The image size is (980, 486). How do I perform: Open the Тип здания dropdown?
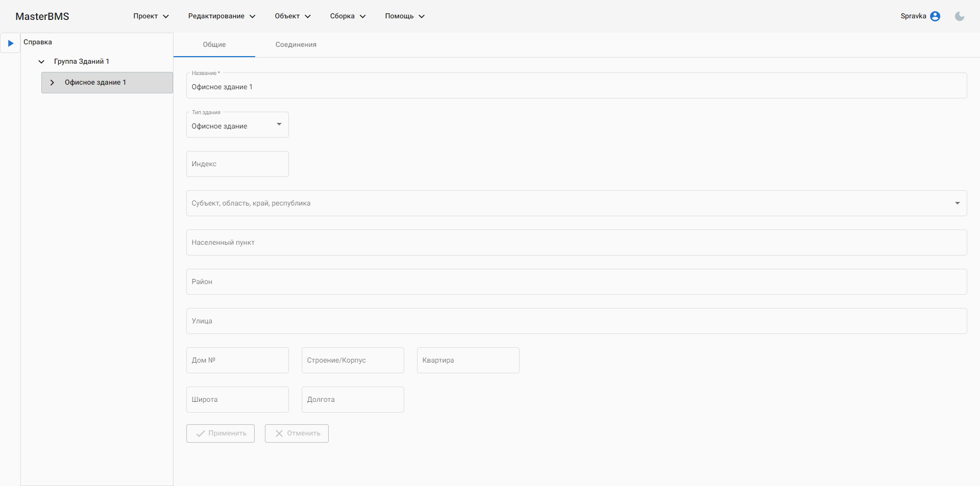tap(237, 125)
